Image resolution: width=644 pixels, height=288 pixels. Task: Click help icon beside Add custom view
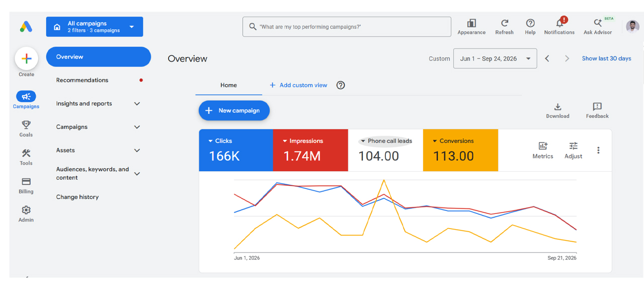[341, 85]
